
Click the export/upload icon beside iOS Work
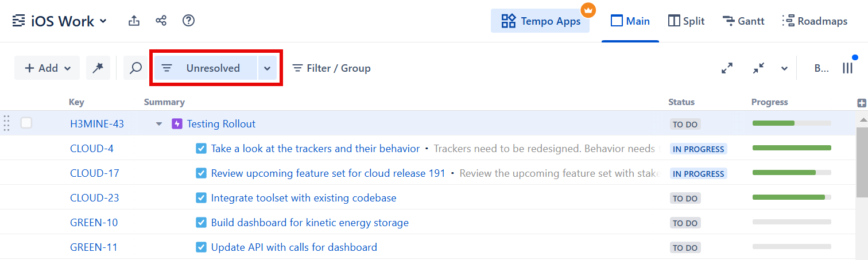point(134,21)
